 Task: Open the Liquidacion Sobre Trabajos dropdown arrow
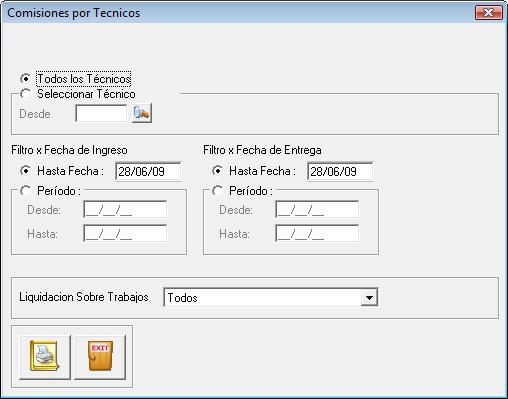pyautogui.click(x=369, y=297)
